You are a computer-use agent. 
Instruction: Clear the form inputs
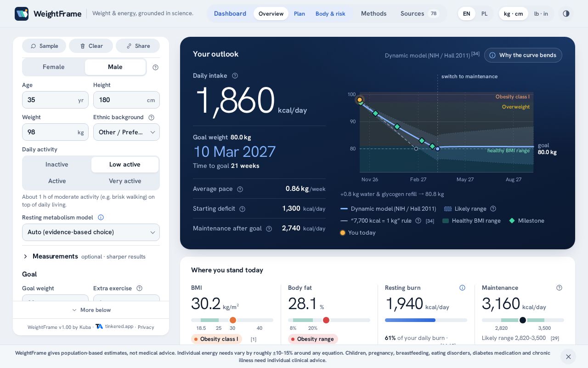click(x=91, y=46)
